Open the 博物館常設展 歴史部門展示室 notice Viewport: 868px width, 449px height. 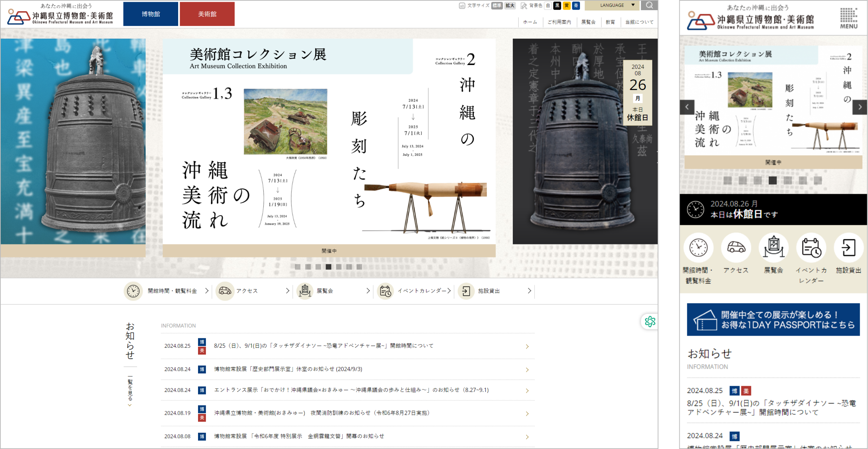click(x=288, y=369)
